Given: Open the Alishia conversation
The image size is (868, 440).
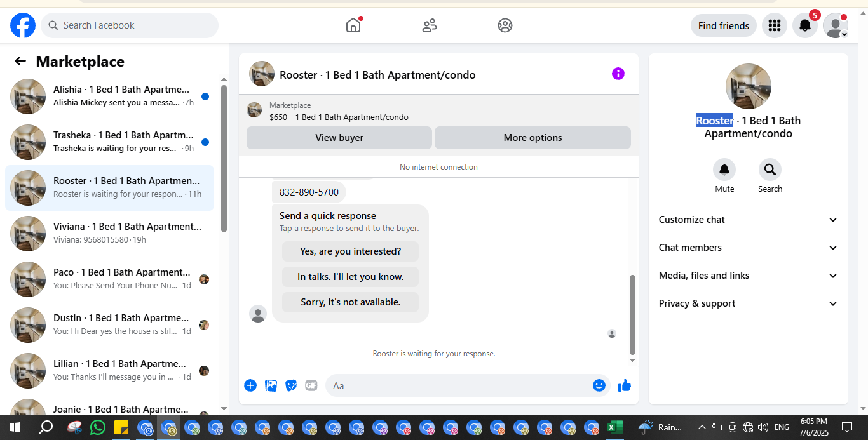Looking at the screenshot, I should coord(109,97).
